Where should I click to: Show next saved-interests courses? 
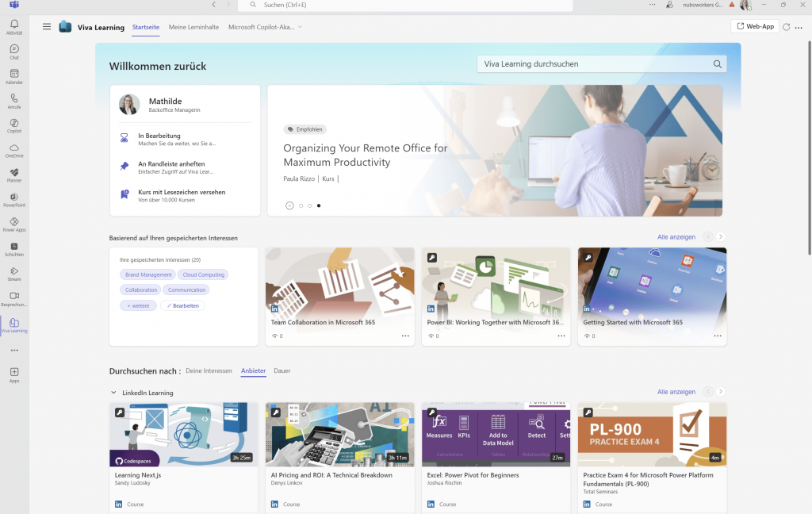pos(720,237)
